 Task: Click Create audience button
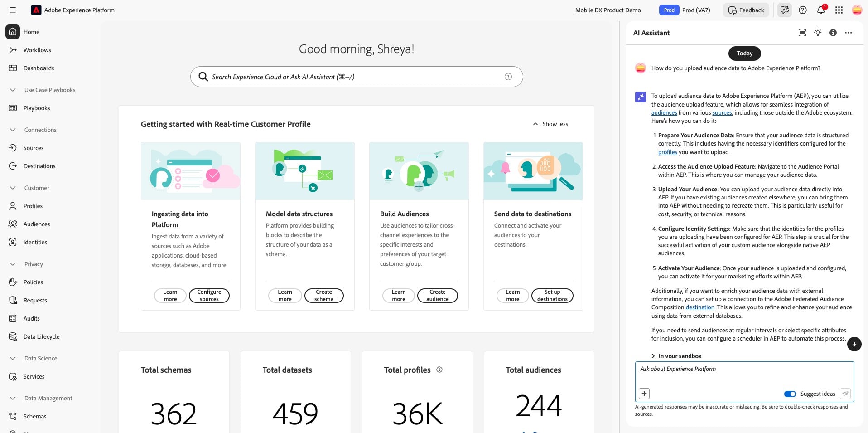(x=438, y=296)
